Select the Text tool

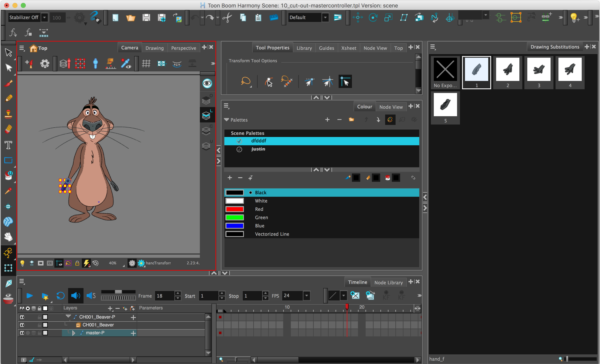point(8,145)
